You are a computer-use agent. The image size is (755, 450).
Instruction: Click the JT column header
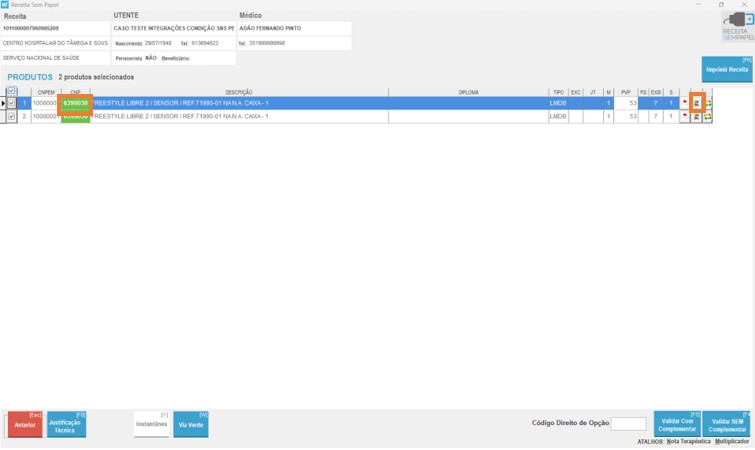tap(593, 92)
